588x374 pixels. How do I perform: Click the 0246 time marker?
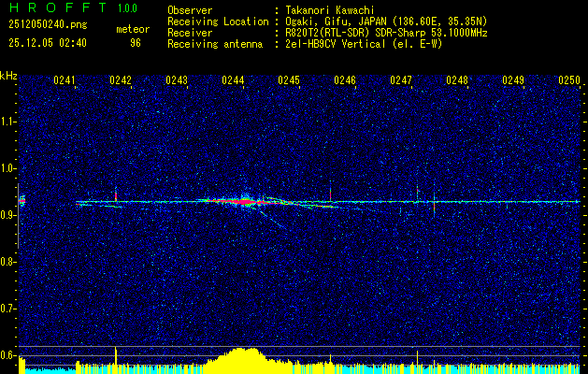tap(345, 80)
